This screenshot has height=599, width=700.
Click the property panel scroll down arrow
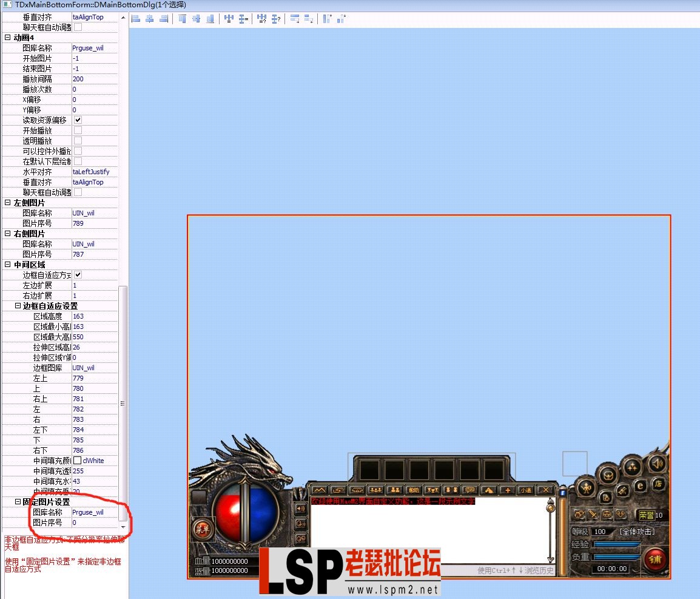coord(123,527)
